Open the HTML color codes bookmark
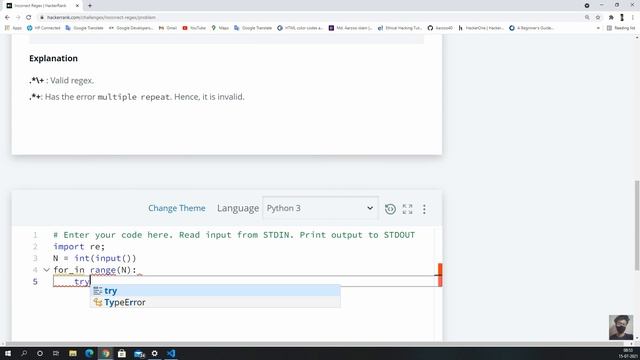Viewport: 640px width, 360px height. [x=300, y=28]
